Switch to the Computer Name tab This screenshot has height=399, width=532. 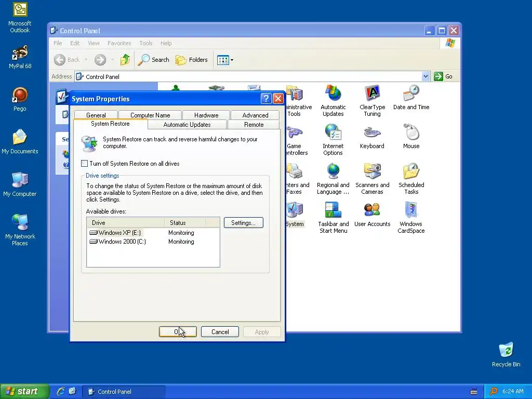(x=150, y=115)
